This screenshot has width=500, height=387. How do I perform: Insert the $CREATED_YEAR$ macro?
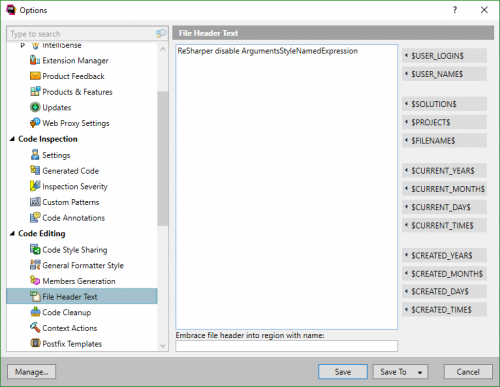[x=444, y=255]
